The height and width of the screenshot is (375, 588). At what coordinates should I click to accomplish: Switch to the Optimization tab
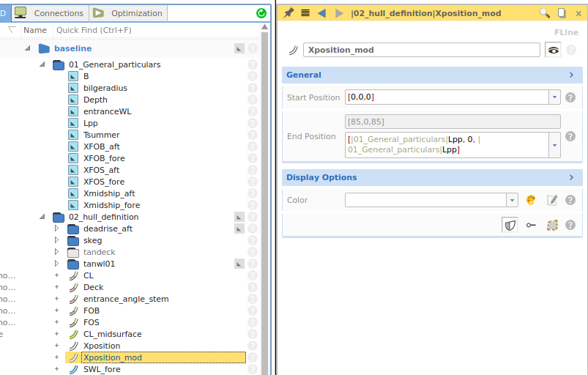128,13
